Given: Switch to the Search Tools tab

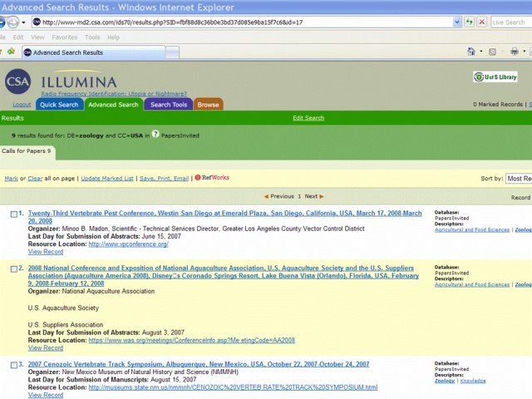Looking at the screenshot, I should pos(169,105).
